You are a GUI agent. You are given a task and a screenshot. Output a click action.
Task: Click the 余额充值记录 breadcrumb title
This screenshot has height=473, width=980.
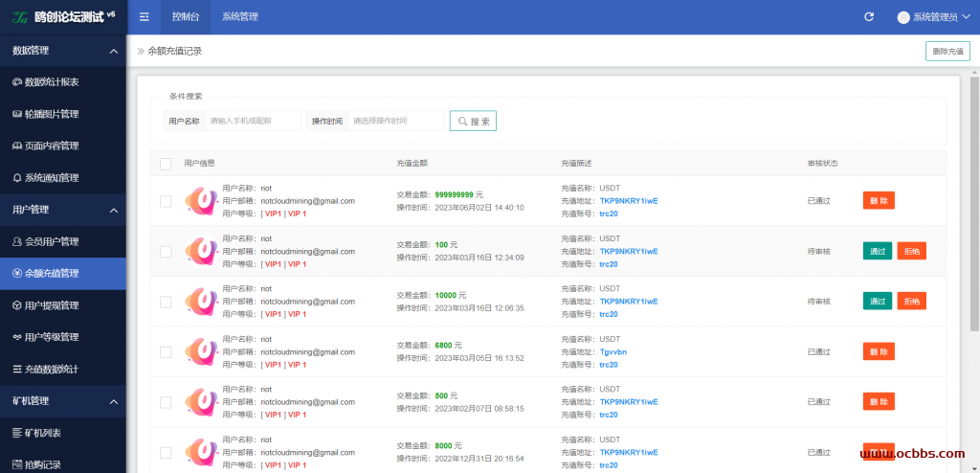tap(175, 52)
